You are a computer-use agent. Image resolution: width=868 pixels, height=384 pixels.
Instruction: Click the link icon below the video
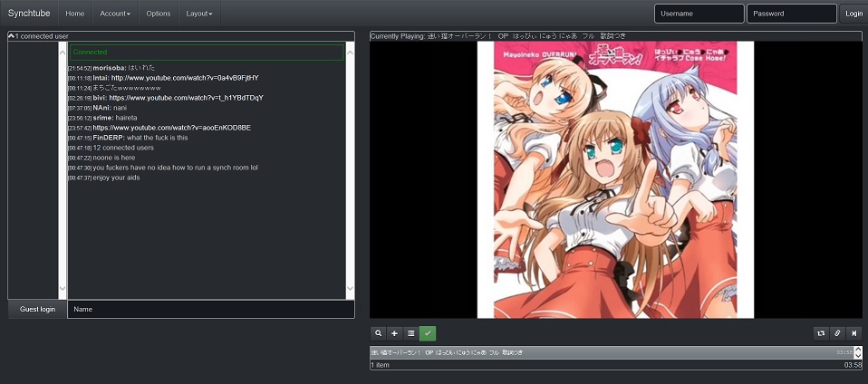coord(837,333)
